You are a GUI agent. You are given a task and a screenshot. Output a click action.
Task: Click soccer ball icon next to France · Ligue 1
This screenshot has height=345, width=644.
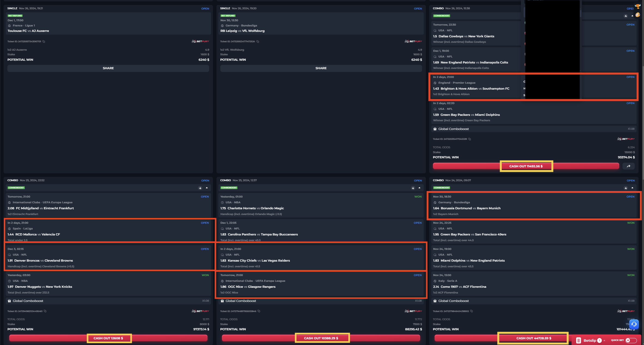tap(9, 26)
